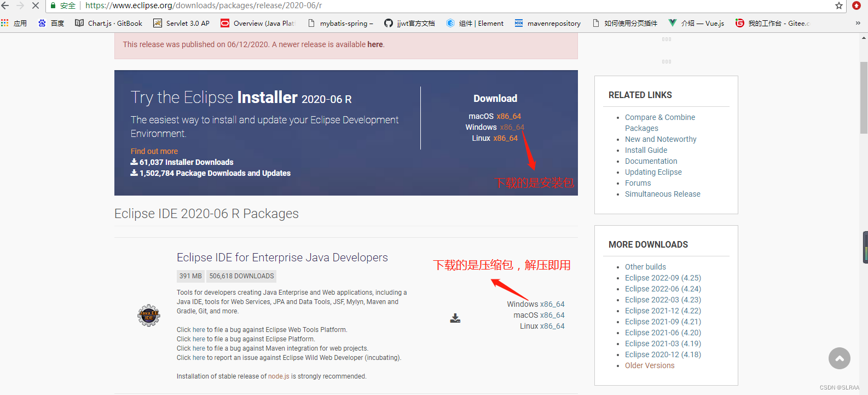Open Install Guide link
The image size is (868, 395).
point(646,150)
